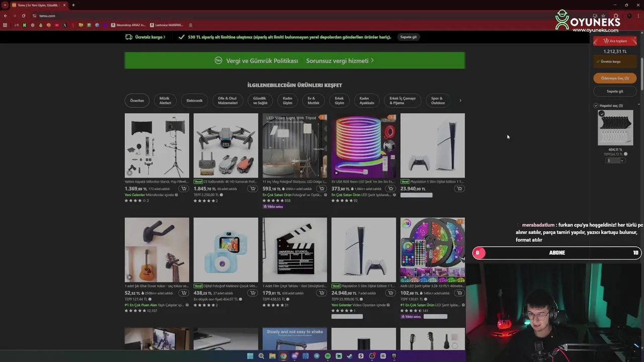Open the Erkek İç Çamaşır & Pijama tab
Screen dimensions: 644x362
click(x=403, y=101)
